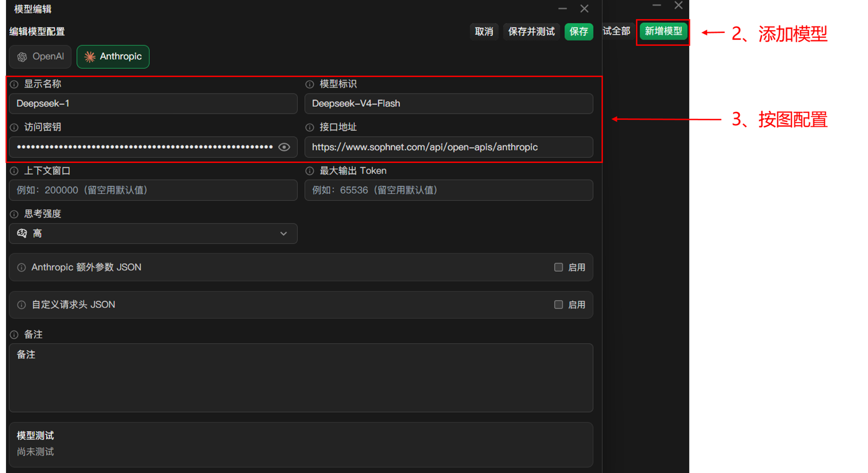The width and height of the screenshot is (868, 473).
Task: Focus the 上下文窗口 input field
Action: pos(153,190)
